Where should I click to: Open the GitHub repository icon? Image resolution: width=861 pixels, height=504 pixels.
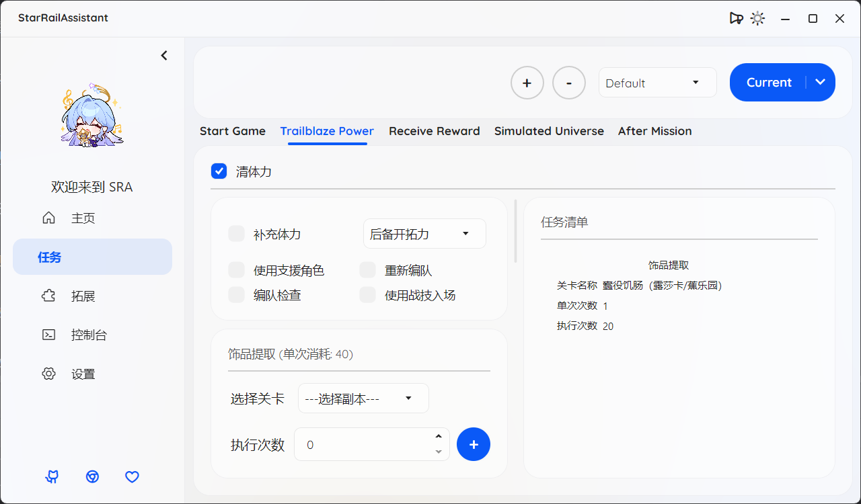point(52,477)
